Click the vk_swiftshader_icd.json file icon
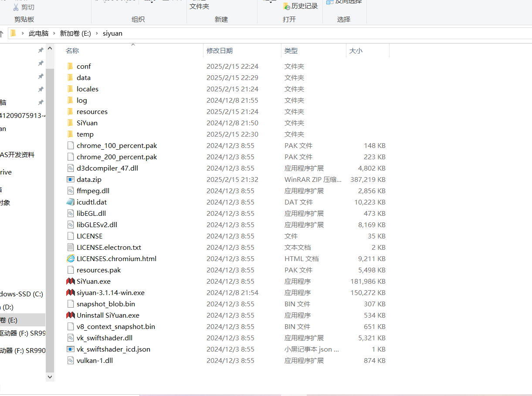532x396 pixels. (70, 349)
